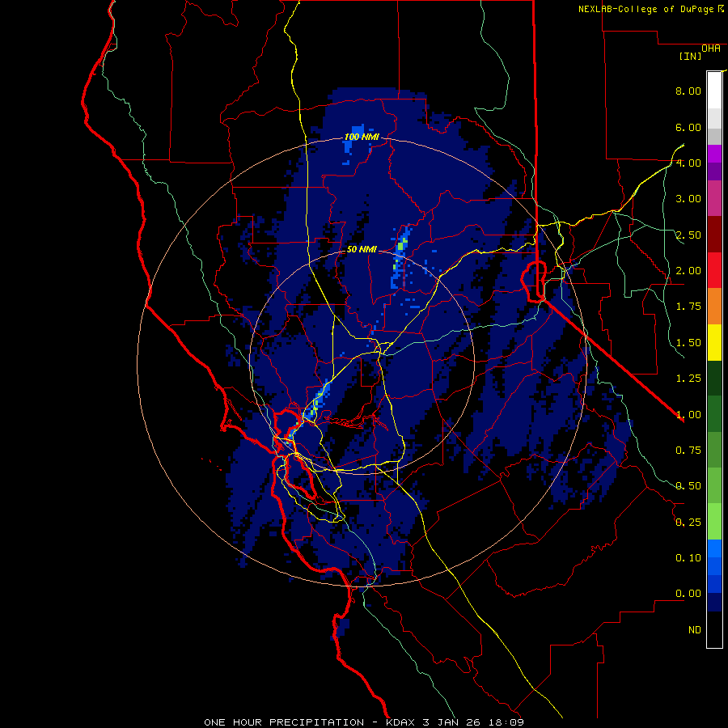Click the 8.00 scale value
728x728 pixels.
pyautogui.click(x=688, y=91)
